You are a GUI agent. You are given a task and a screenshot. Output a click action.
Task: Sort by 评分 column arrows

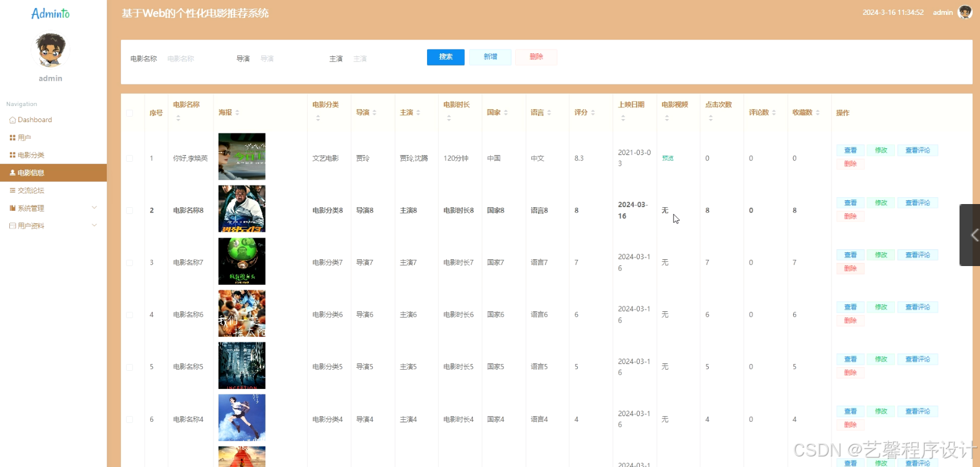coord(593,112)
